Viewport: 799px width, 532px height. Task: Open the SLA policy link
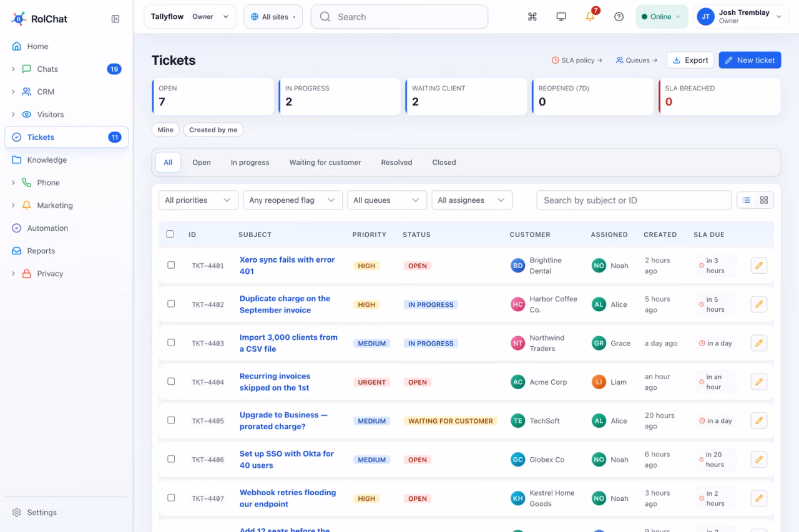pyautogui.click(x=577, y=60)
